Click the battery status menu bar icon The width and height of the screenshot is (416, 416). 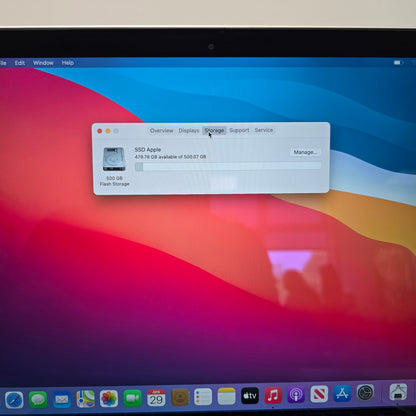398,63
